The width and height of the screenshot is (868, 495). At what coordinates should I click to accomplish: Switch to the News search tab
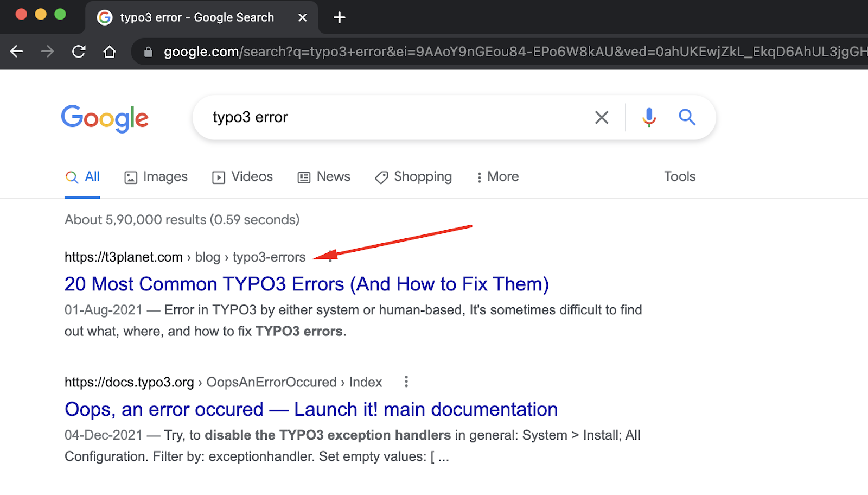[323, 176]
